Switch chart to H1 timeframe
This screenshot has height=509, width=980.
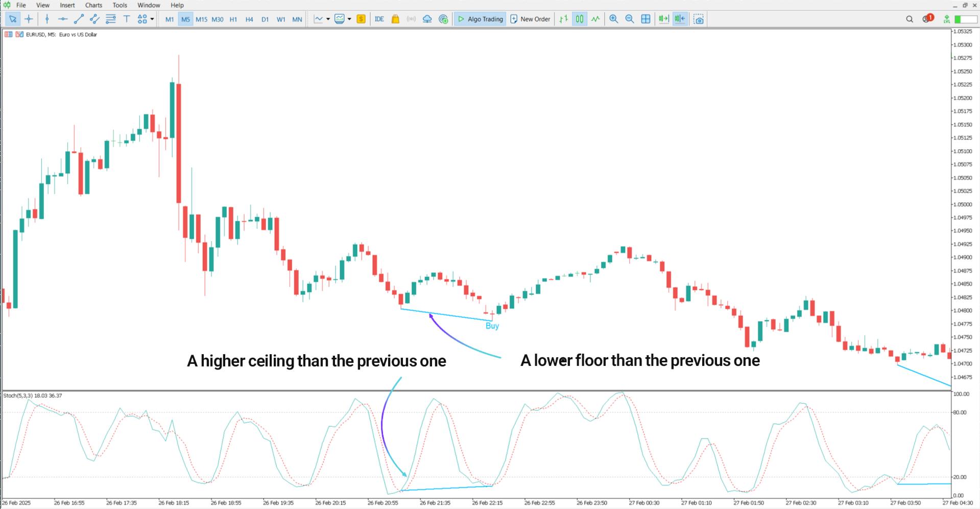[x=233, y=19]
